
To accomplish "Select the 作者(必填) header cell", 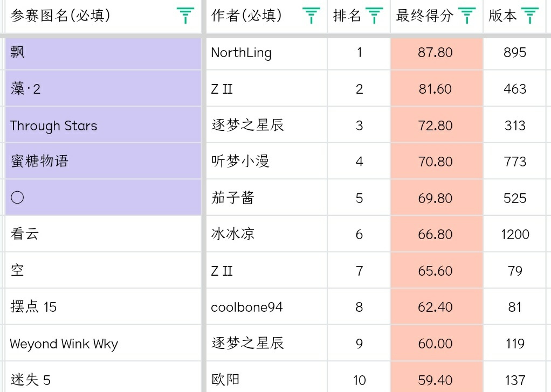I will [x=266, y=16].
